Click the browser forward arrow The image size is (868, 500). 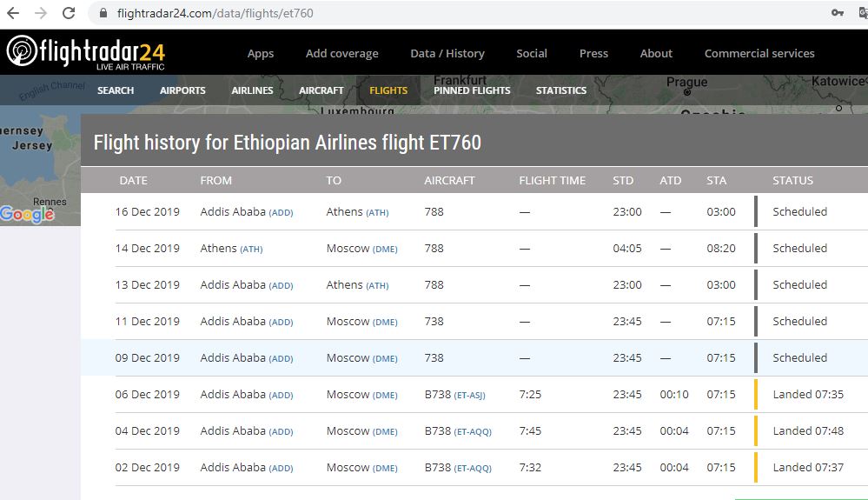(41, 13)
